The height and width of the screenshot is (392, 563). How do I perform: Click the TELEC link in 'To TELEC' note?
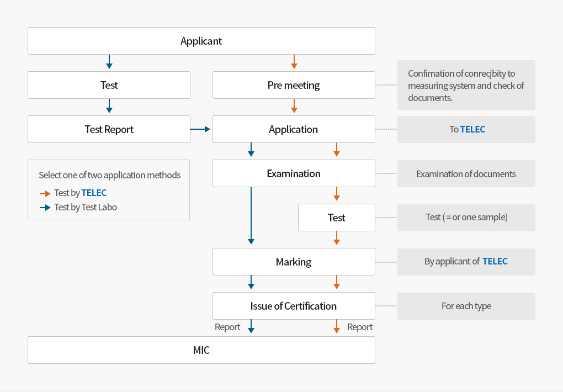(x=472, y=129)
